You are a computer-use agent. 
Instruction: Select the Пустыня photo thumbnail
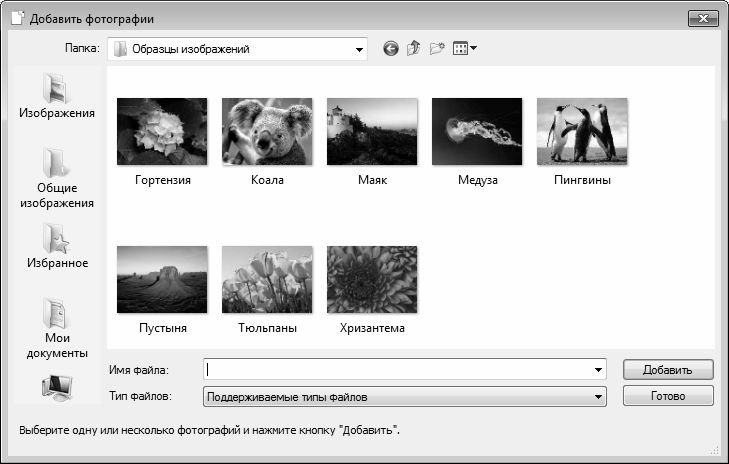click(x=162, y=279)
